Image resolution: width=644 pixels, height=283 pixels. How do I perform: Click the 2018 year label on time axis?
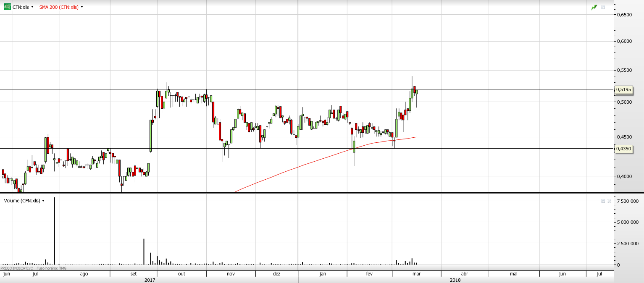tap(455, 280)
